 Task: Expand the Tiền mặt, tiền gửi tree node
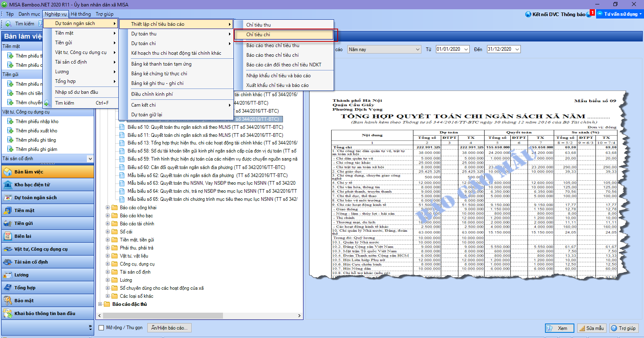tap(107, 240)
